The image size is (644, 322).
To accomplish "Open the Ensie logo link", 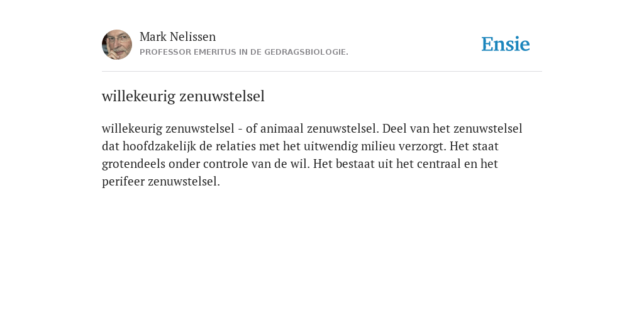I will (506, 44).
